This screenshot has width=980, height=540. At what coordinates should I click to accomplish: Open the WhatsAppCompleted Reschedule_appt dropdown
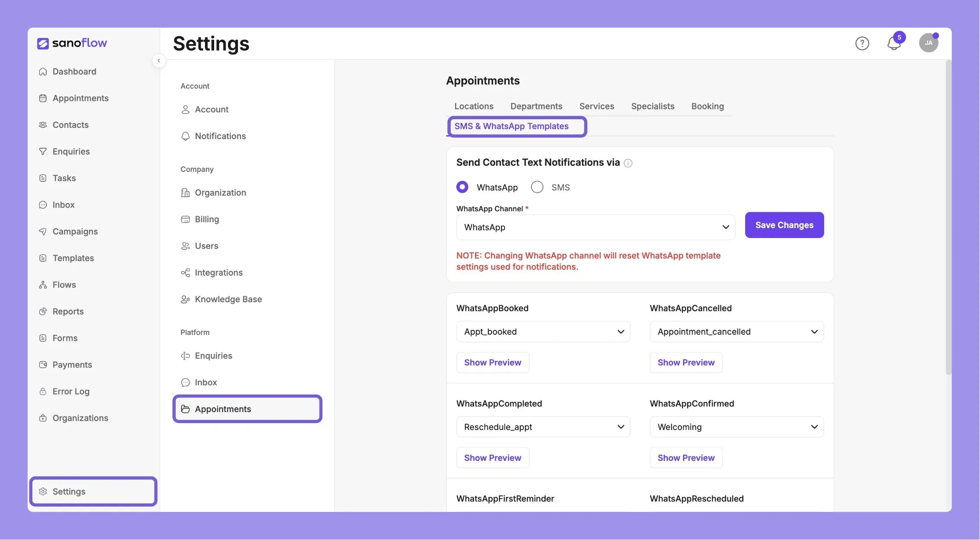(x=543, y=427)
